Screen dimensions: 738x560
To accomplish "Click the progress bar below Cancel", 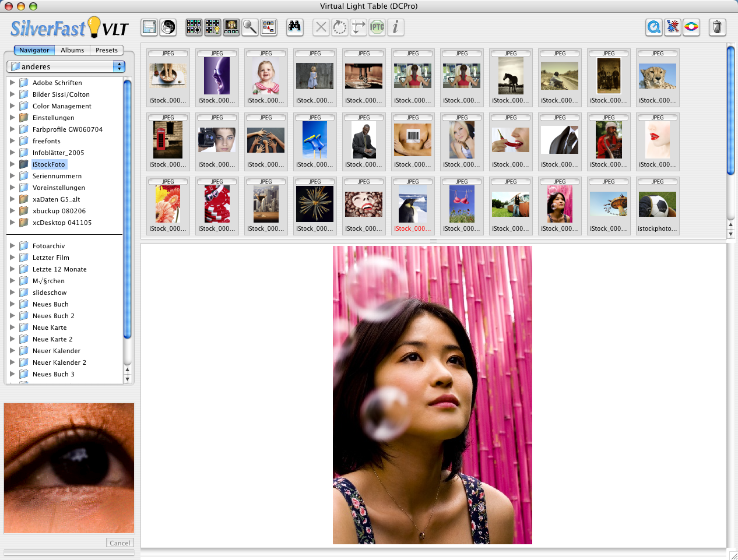I will (x=69, y=552).
